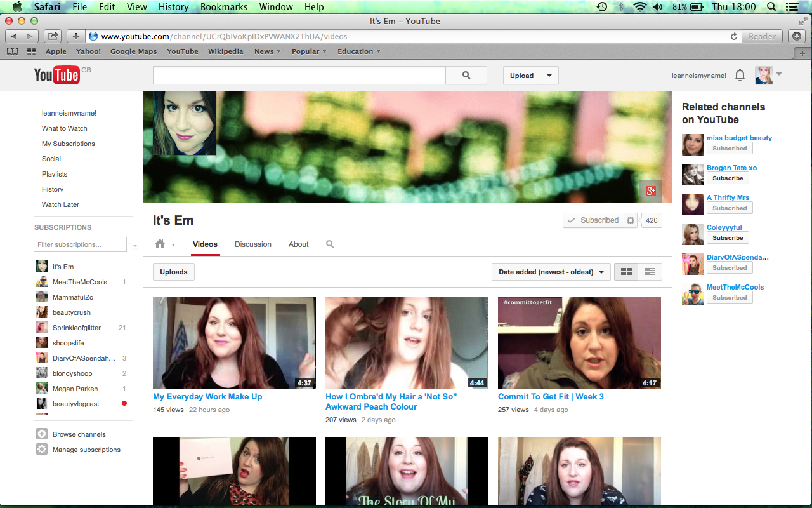Click the YouTube logo home icon
Image resolution: width=812 pixels, height=508 pixels.
57,75
